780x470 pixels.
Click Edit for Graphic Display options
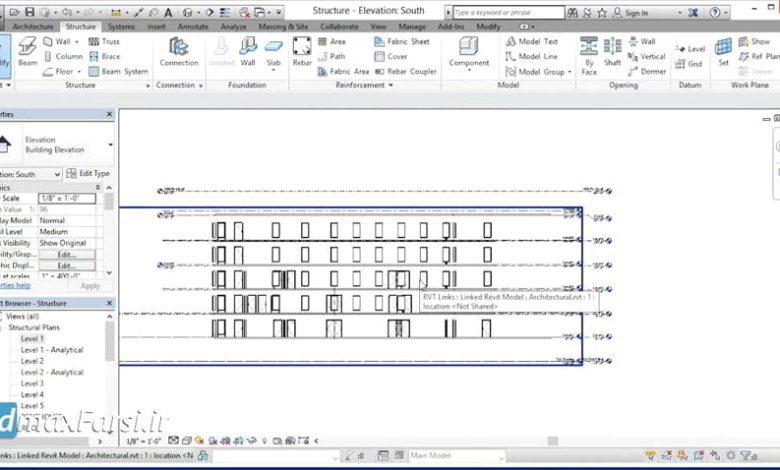[x=67, y=266]
